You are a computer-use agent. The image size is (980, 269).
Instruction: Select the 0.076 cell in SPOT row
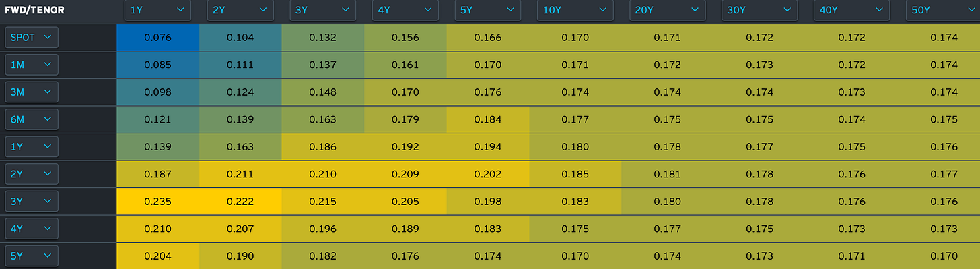tap(157, 38)
